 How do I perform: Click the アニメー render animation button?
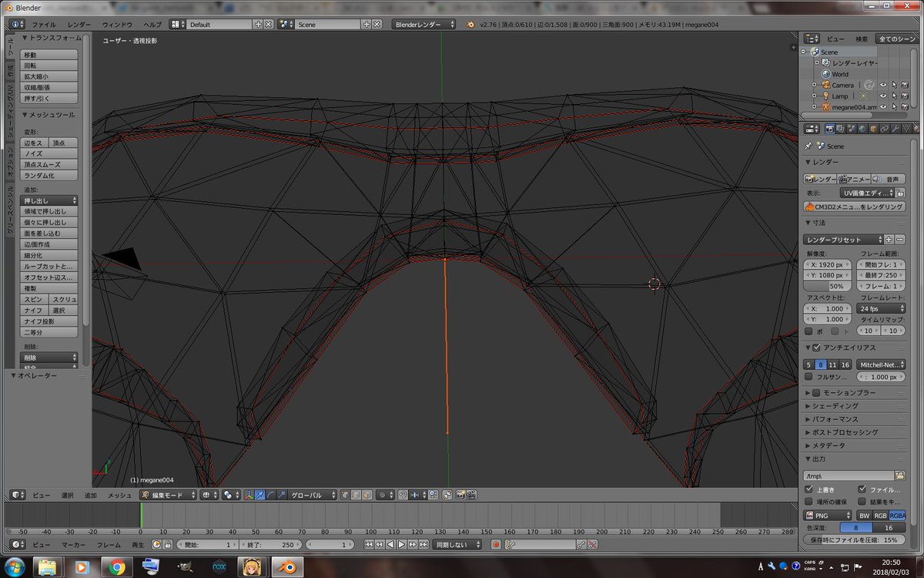point(854,179)
